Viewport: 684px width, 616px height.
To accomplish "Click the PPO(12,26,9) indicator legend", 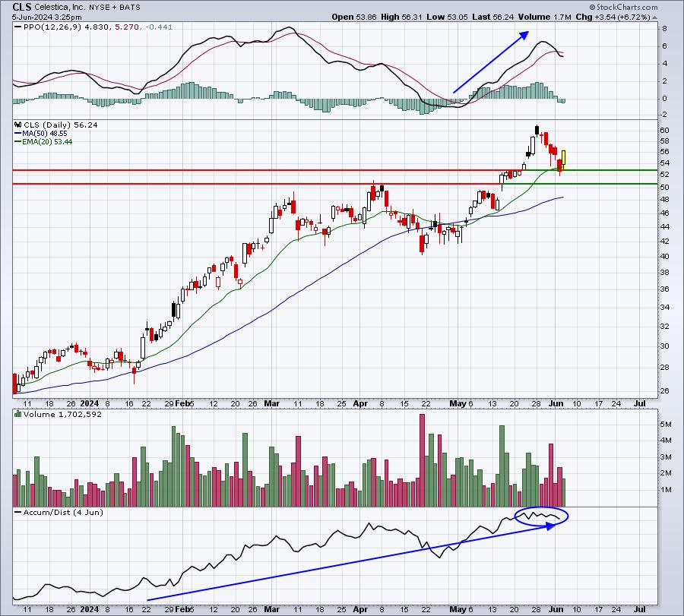I will [x=93, y=27].
